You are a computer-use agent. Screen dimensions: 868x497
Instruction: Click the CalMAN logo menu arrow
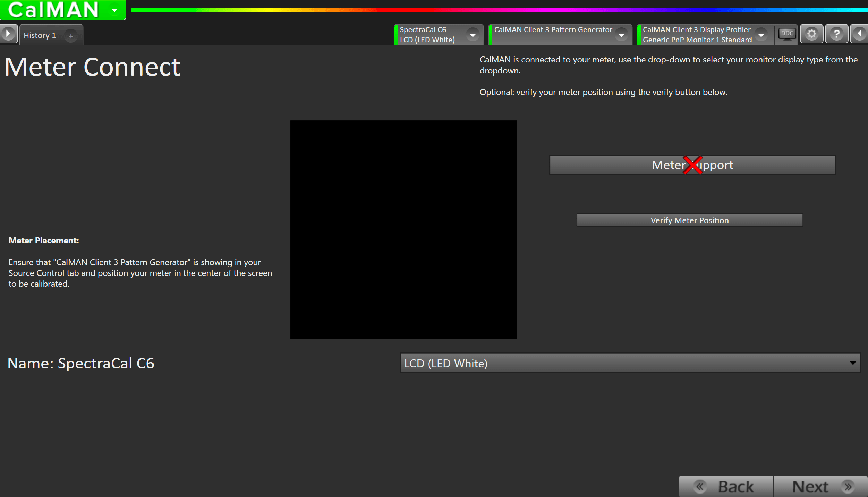(x=114, y=10)
